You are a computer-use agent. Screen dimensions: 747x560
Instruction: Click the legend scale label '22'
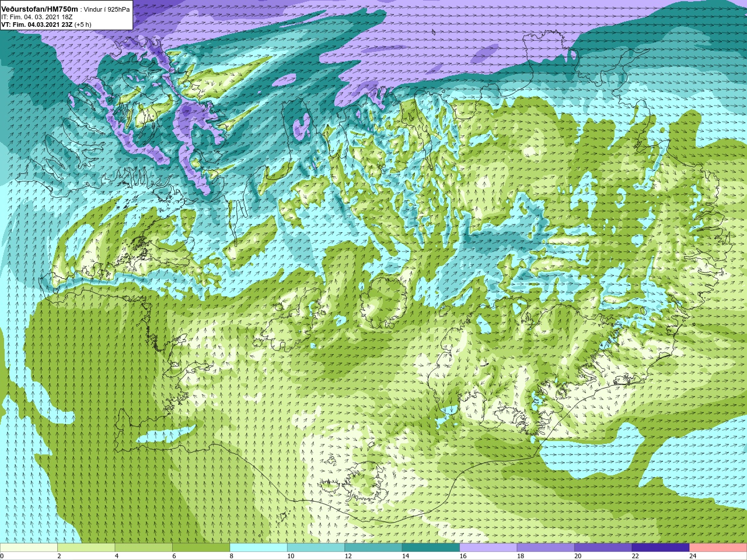pos(636,556)
